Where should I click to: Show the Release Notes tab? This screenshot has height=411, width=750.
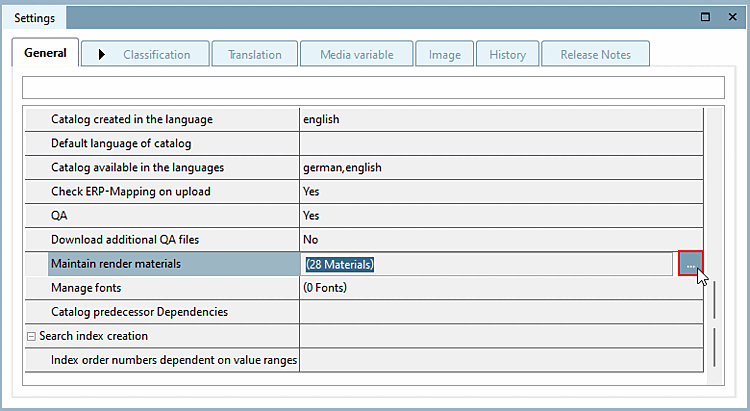point(595,55)
